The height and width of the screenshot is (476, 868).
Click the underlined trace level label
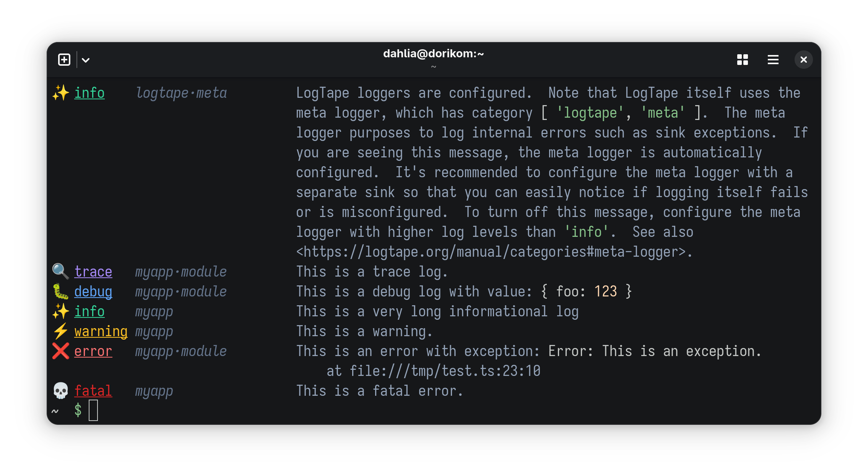[93, 272]
